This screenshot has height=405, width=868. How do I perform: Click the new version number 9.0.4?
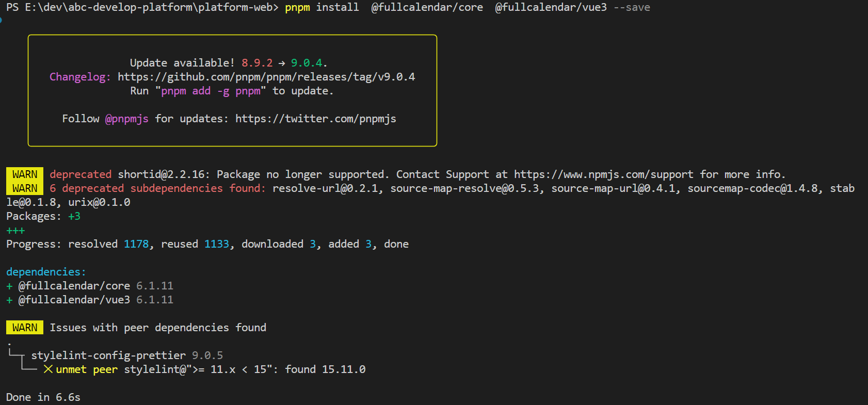pos(307,63)
